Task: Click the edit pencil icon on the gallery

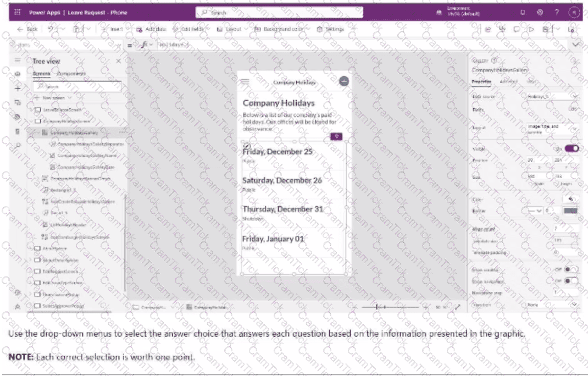Action: (246, 145)
